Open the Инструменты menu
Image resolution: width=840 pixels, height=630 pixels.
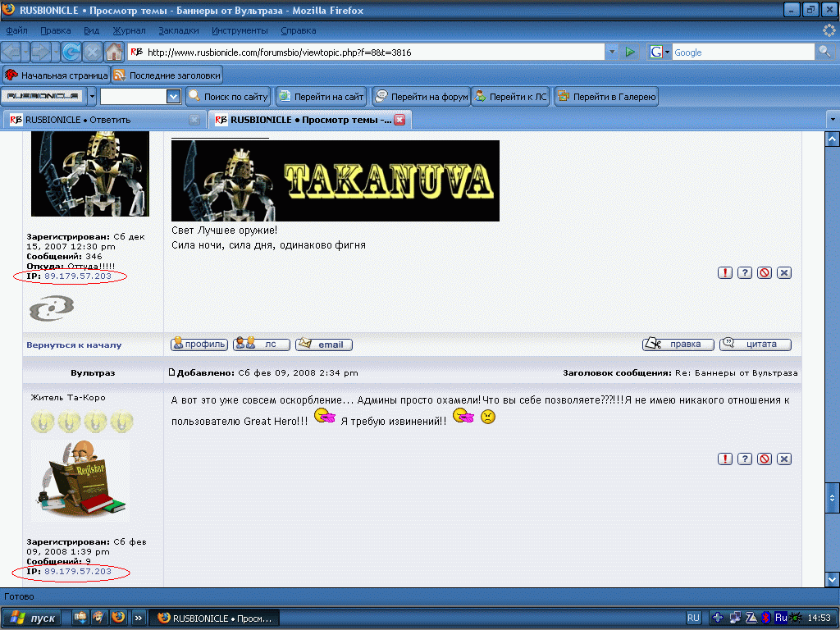240,30
